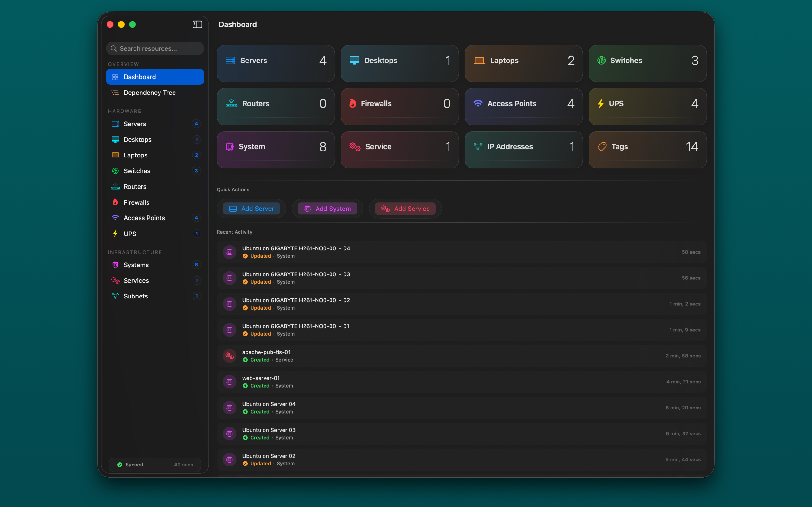Click the Updated status badge on apache-pub-tls-01 row
The height and width of the screenshot is (507, 812).
[257, 359]
